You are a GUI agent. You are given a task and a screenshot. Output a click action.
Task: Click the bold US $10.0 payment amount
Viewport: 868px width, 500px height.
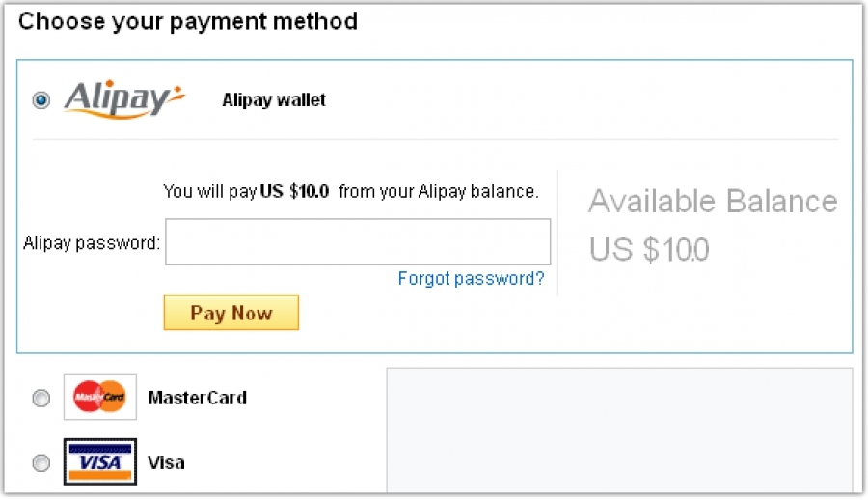tap(294, 191)
